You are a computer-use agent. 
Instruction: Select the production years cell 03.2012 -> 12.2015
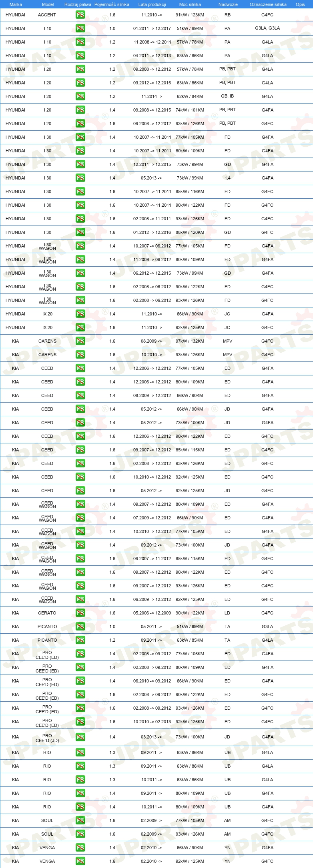point(152,83)
